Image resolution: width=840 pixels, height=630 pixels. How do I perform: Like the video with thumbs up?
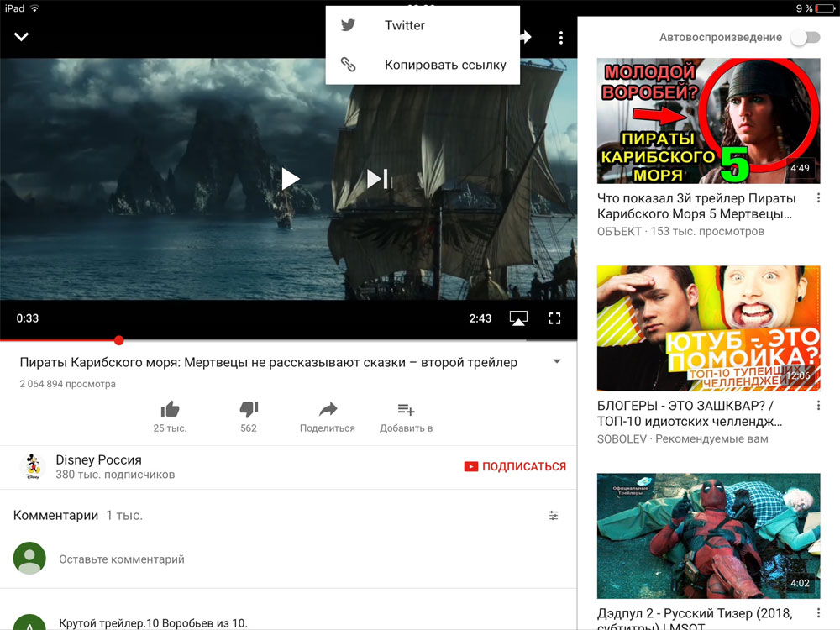[x=170, y=417]
